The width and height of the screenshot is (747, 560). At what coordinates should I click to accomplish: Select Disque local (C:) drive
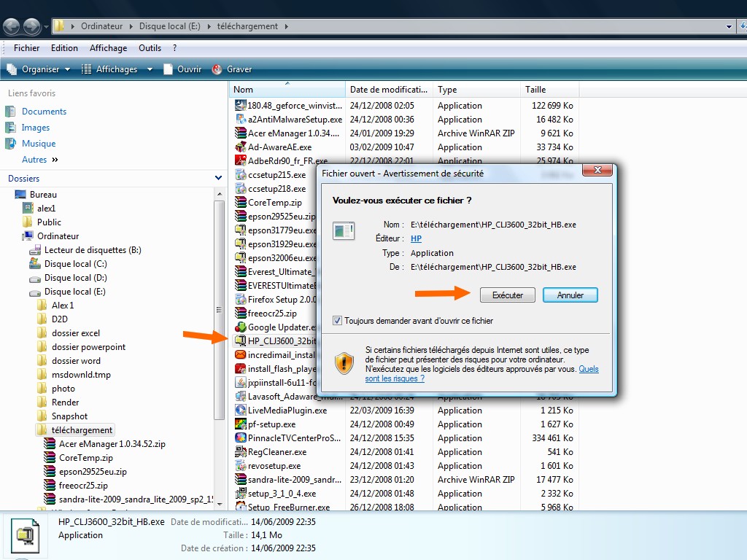tap(75, 264)
